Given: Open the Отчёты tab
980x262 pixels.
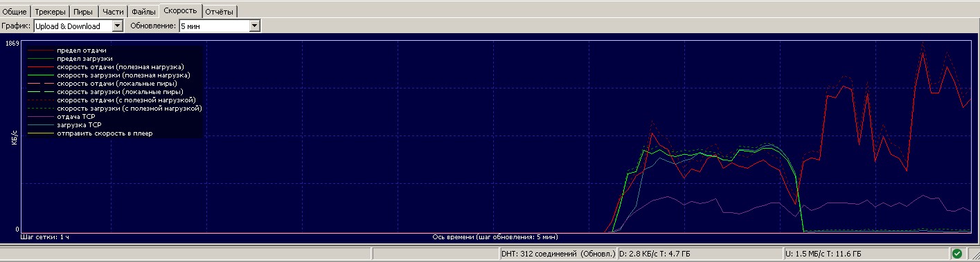Looking at the screenshot, I should 220,11.
